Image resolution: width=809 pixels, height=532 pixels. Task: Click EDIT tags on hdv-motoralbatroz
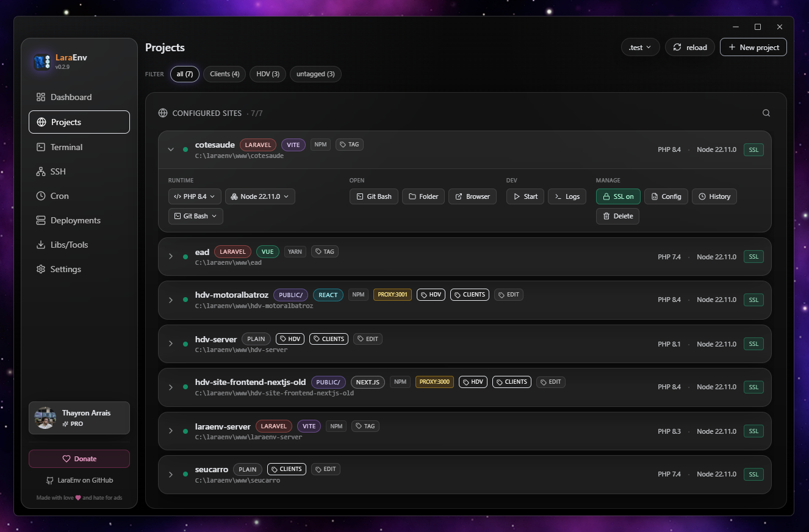(x=509, y=295)
